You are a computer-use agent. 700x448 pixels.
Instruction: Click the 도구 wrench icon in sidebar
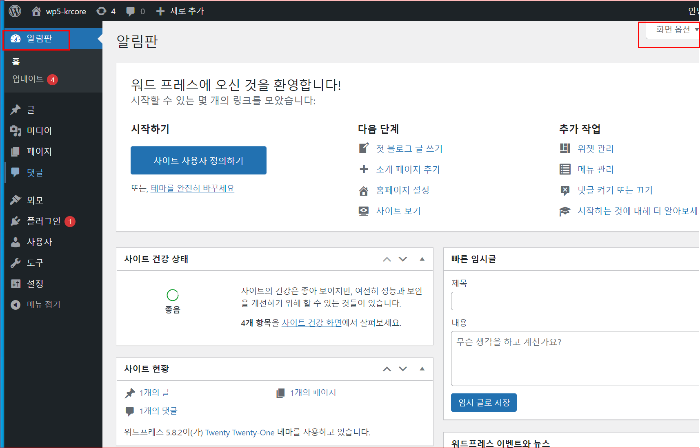pyautogui.click(x=16, y=263)
